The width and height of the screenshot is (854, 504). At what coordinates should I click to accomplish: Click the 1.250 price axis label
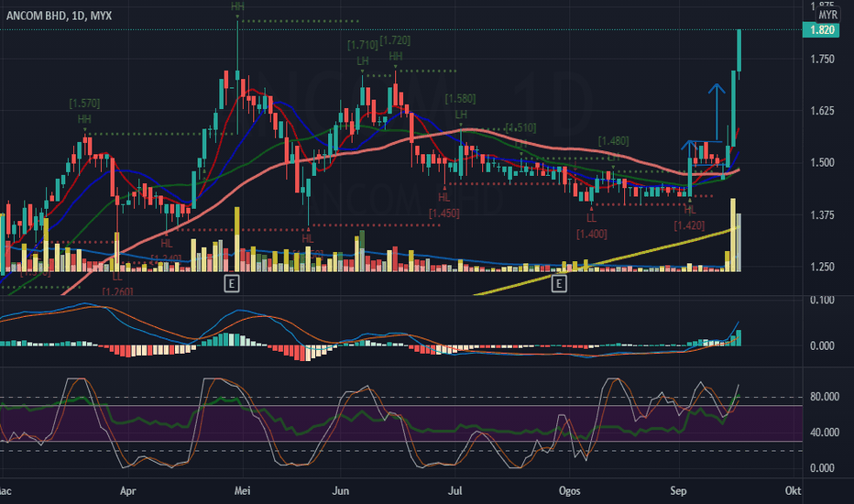[822, 267]
